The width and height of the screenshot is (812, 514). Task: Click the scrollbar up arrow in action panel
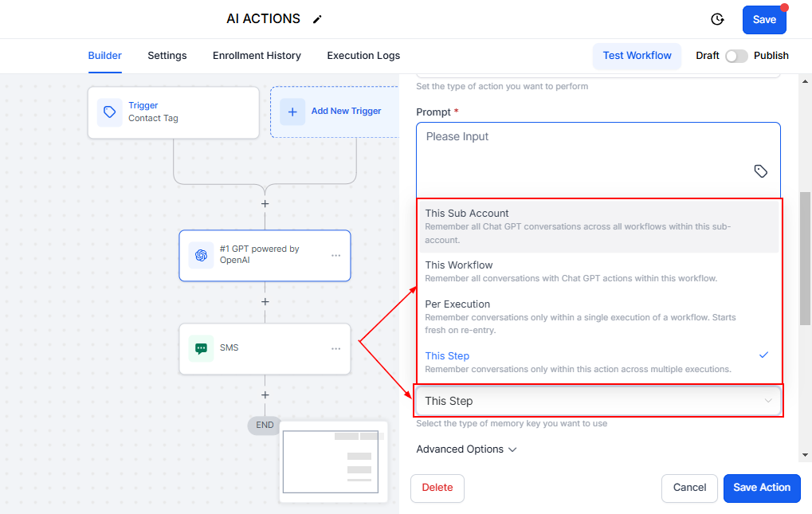(805, 81)
